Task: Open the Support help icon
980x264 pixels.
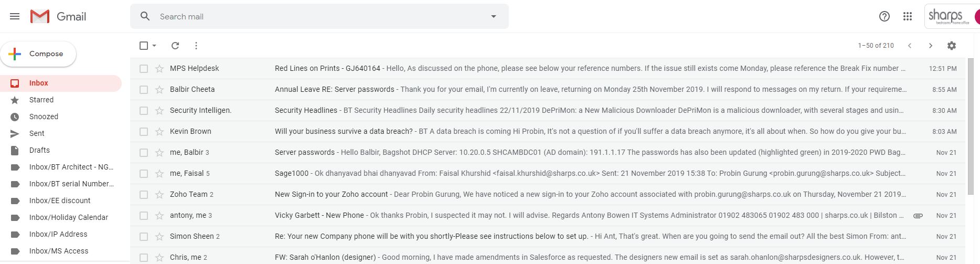Action: click(x=885, y=16)
